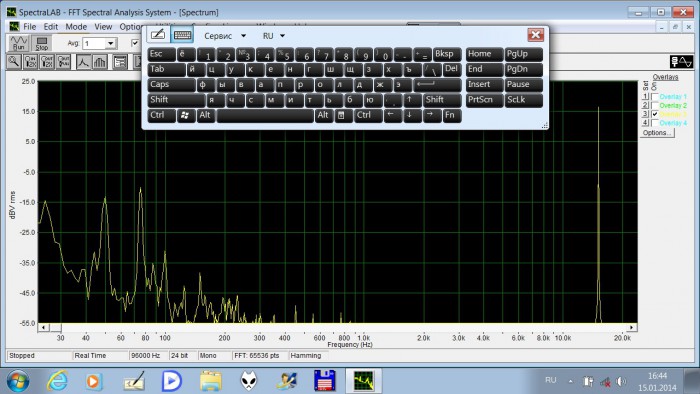The image size is (700, 394).
Task: Click the zoom out full icon
Action: click(63, 62)
